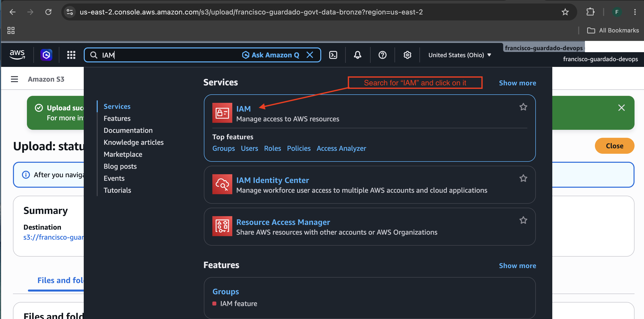This screenshot has height=319, width=644.
Task: Open the Groups IAM feature result
Action: (226, 292)
